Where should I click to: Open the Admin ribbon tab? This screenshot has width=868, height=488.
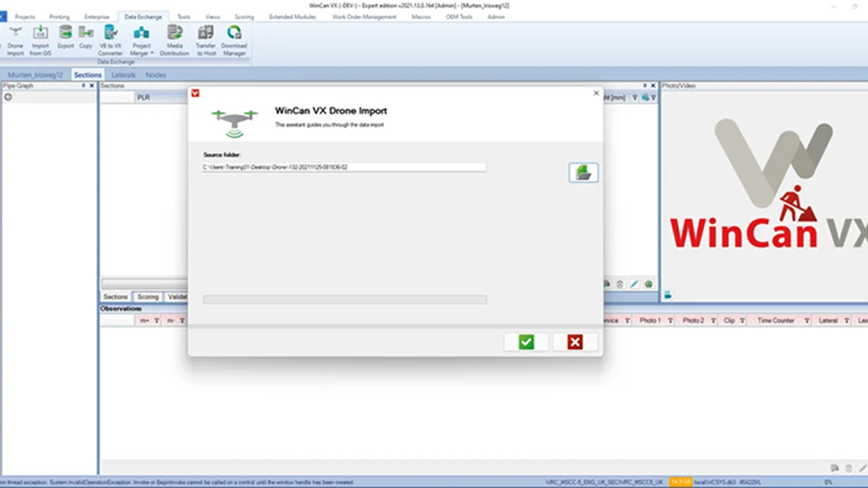[496, 17]
